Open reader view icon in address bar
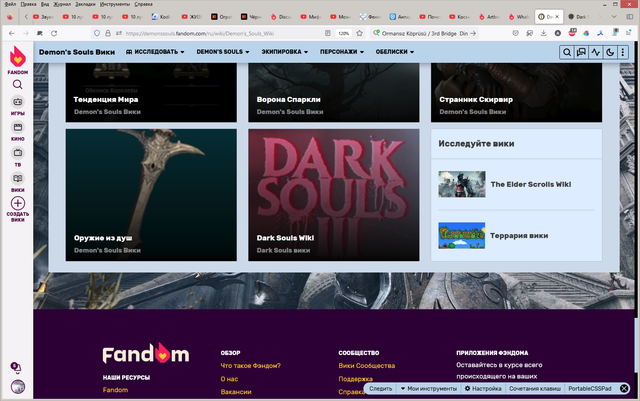 click(328, 33)
